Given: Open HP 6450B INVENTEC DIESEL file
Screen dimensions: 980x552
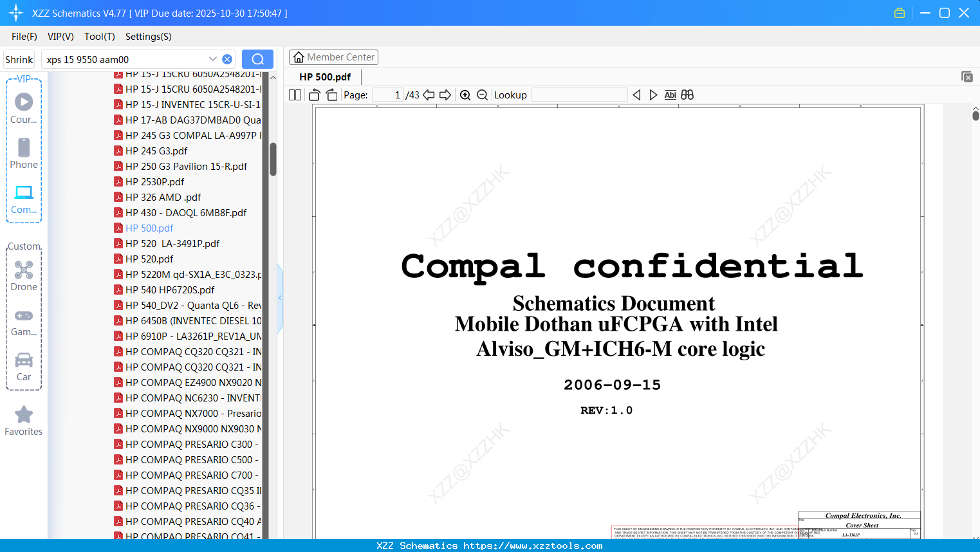Looking at the screenshot, I should click(187, 320).
